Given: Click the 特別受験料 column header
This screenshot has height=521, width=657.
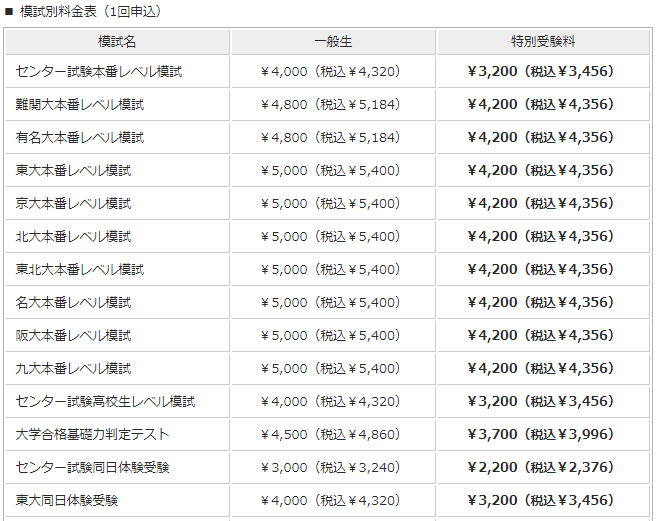Looking at the screenshot, I should click(x=543, y=42).
